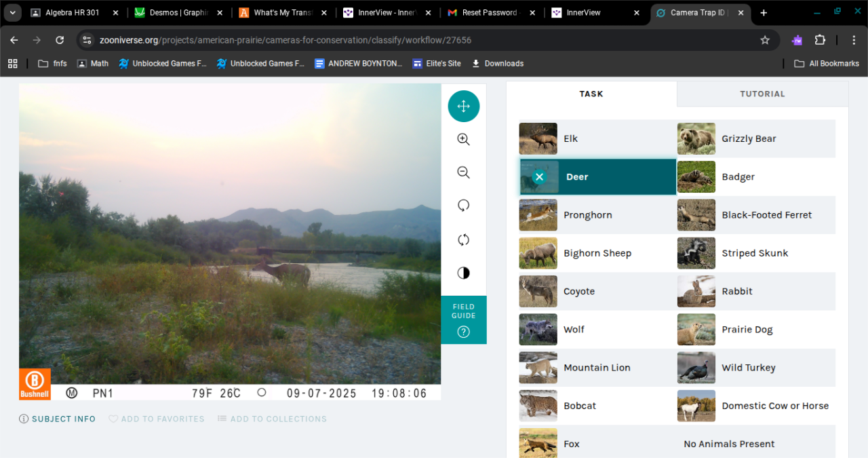Open the ANDREW BOYNTON bookmark
Screen dimensions: 868x458
[x=359, y=63]
